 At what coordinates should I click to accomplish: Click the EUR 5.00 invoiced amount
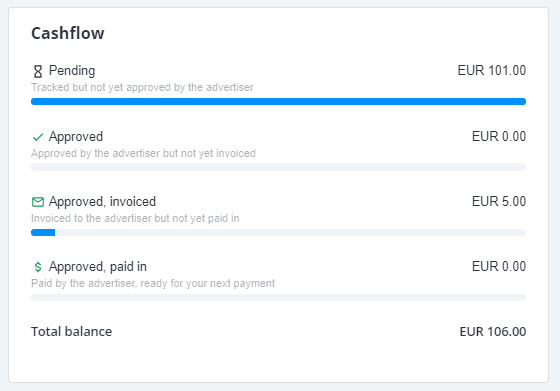click(x=499, y=201)
